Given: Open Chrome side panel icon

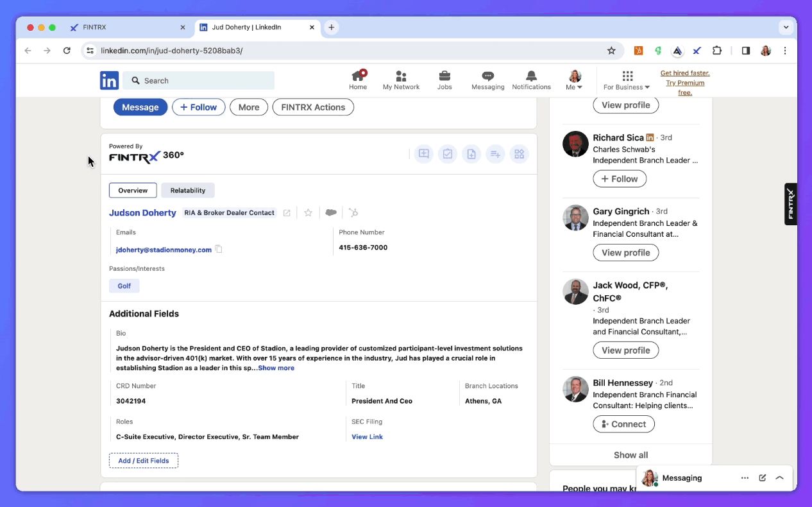Looking at the screenshot, I should (746, 51).
